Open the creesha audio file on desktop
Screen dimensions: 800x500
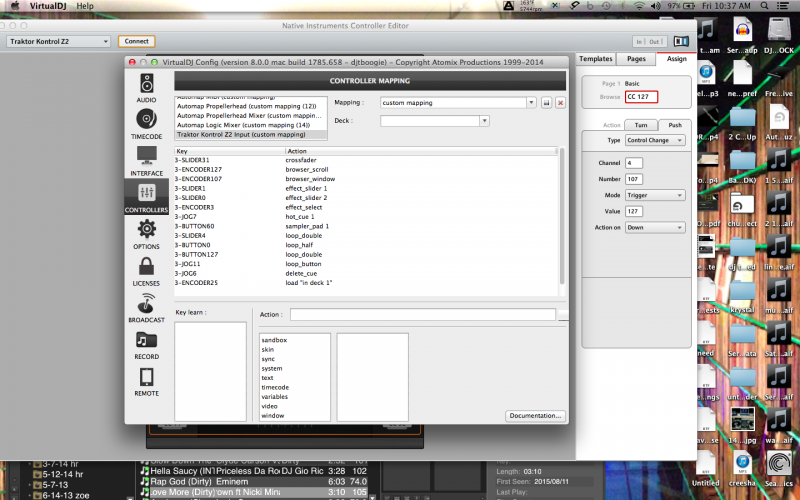742,469
